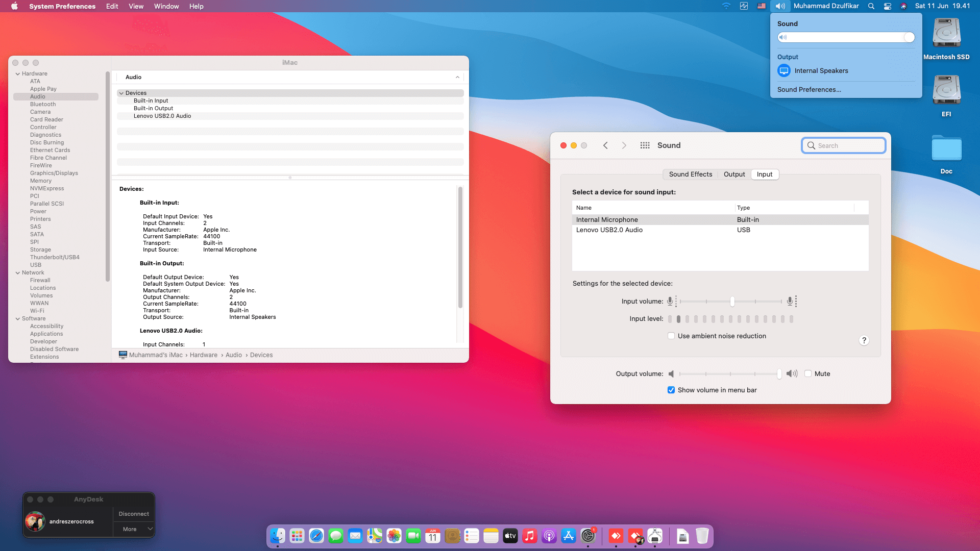The width and height of the screenshot is (980, 551).
Task: Collapse the Hardware category in the sidebar
Action: point(18,73)
